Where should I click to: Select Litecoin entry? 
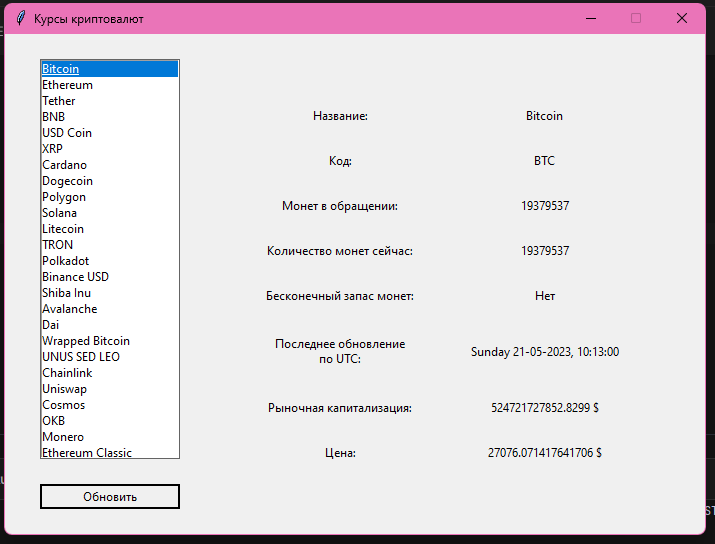110,229
